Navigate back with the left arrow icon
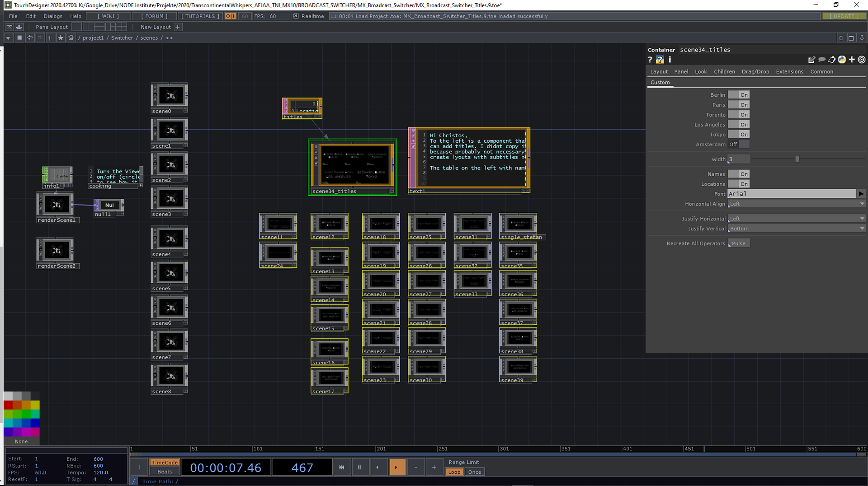This screenshot has height=486, width=868. pyautogui.click(x=30, y=38)
